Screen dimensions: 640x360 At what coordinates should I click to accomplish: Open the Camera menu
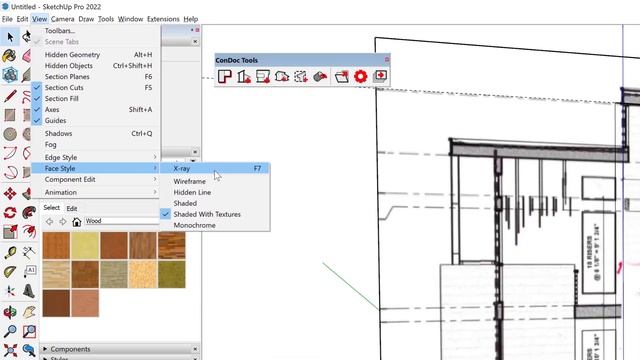[x=62, y=19]
